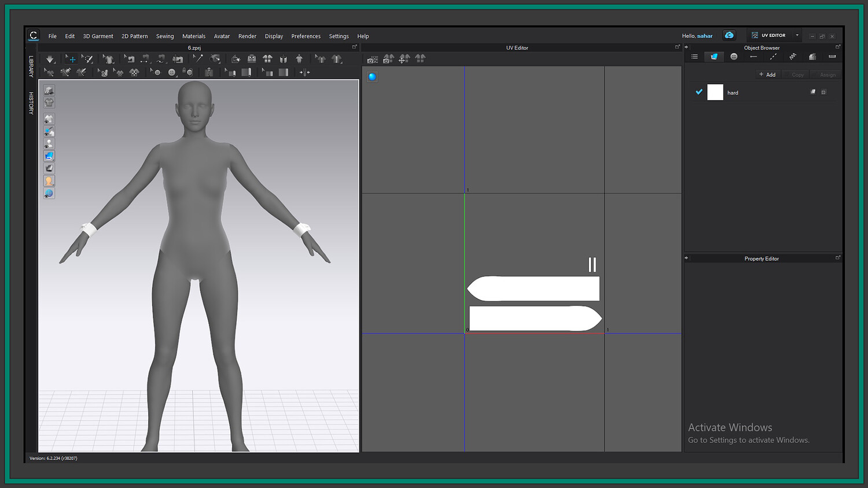Click the Simulate arrow icon in toolbar
Screen dimensions: 868x488
pos(50,59)
